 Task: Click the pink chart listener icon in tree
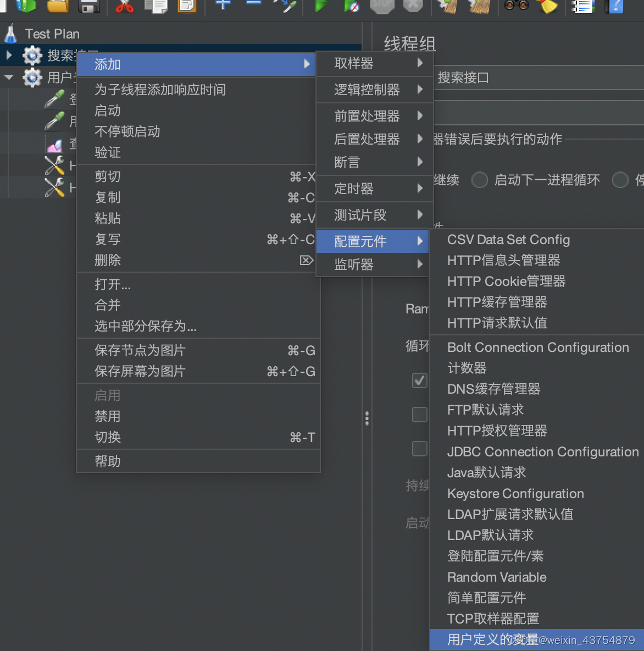pos(54,145)
